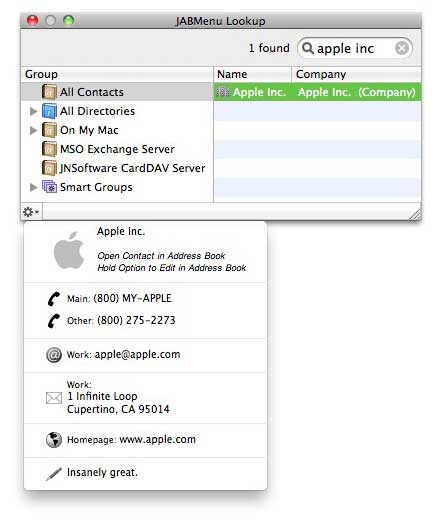The width and height of the screenshot is (440, 520).
Task: Click the globe homepage icon
Action: click(54, 440)
